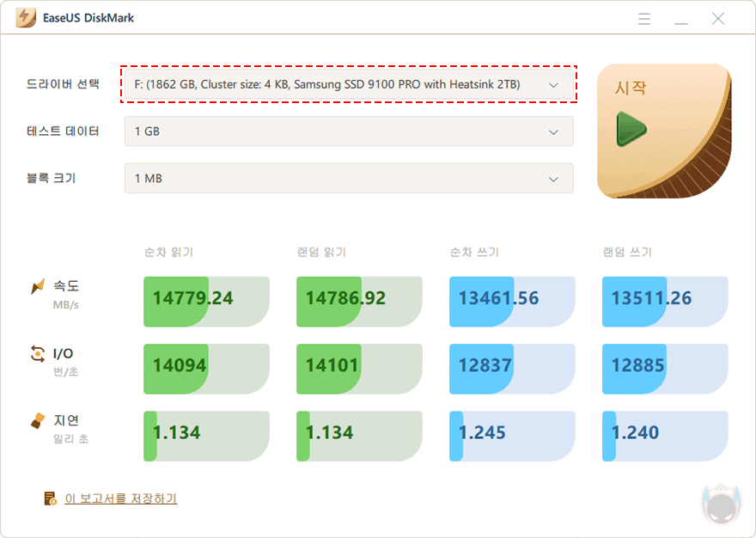Open the hamburger menu in title bar
756x538 pixels.
644,19
